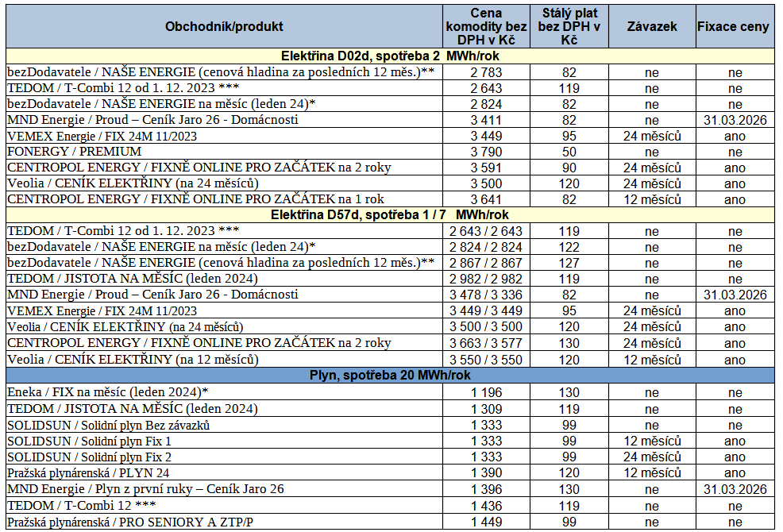Click the gas price cell 1 396
The width and height of the screenshot is (783, 532).
click(x=486, y=490)
